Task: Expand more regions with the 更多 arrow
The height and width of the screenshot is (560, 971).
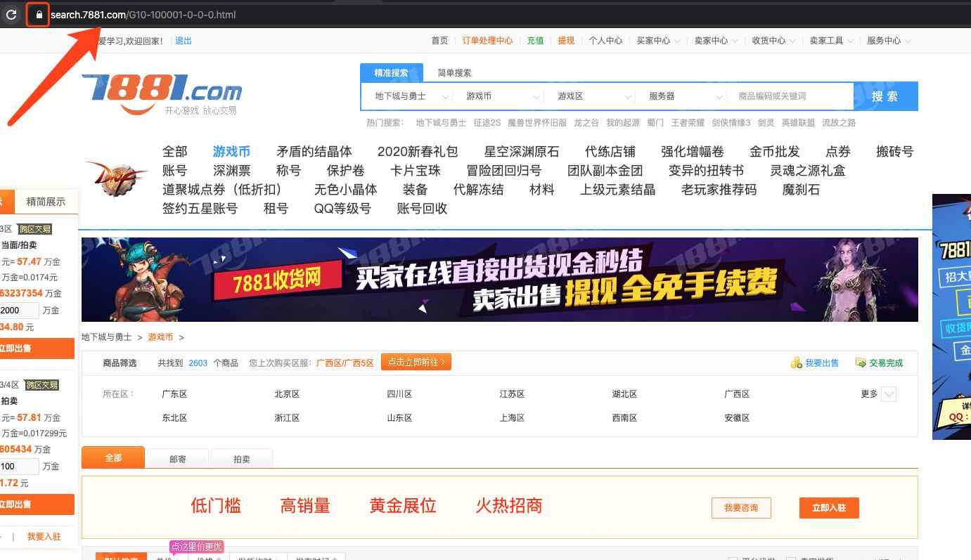Action: click(889, 394)
